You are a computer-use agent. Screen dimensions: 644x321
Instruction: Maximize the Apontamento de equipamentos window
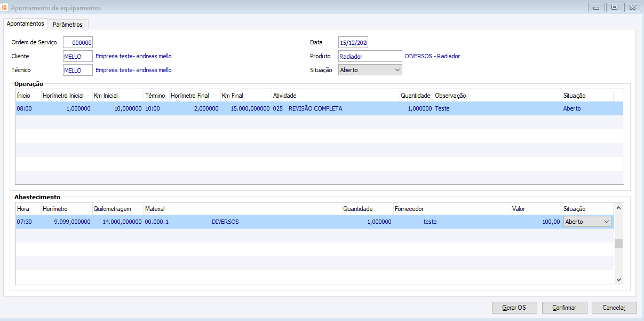coord(614,7)
